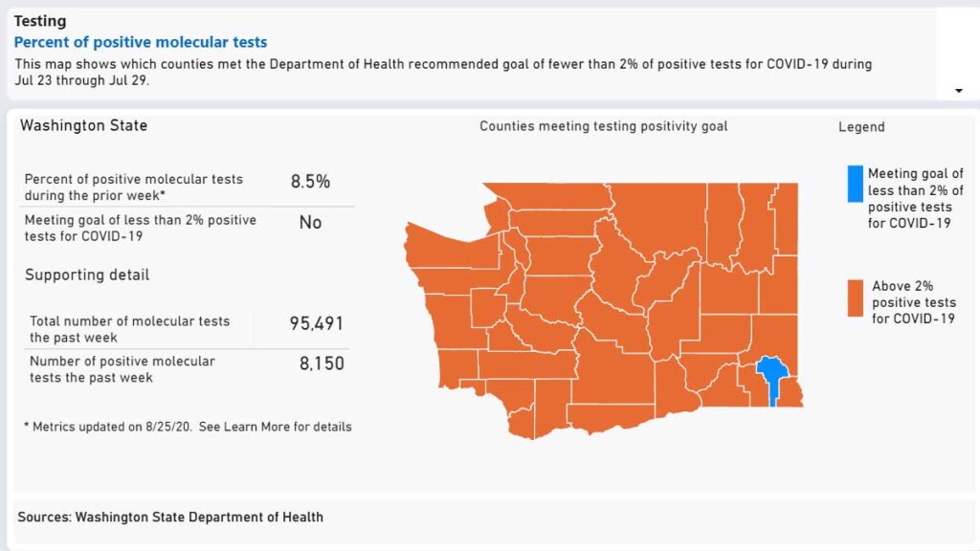Image resolution: width=980 pixels, height=551 pixels.
Task: Click the 8,150 positive tests number
Action: (x=322, y=364)
